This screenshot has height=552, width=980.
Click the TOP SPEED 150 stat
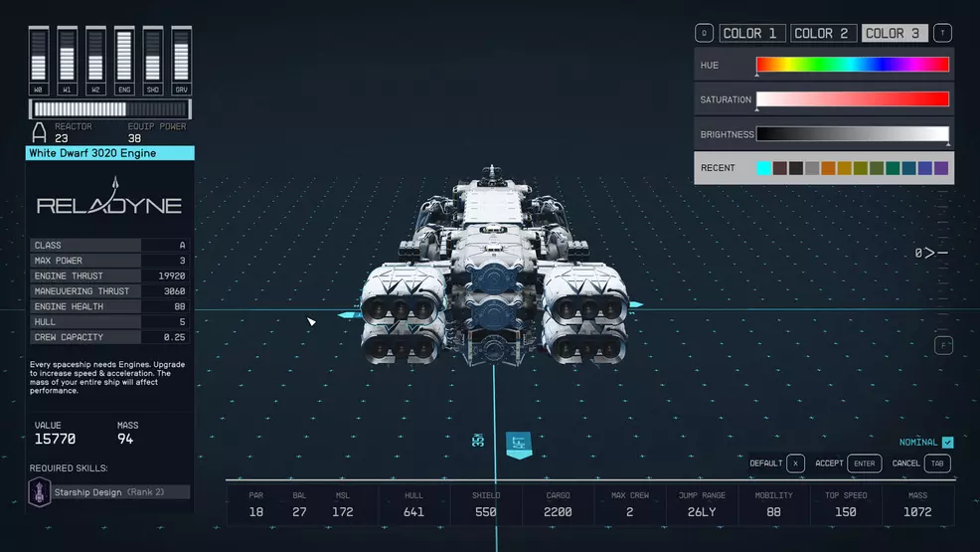point(846,504)
